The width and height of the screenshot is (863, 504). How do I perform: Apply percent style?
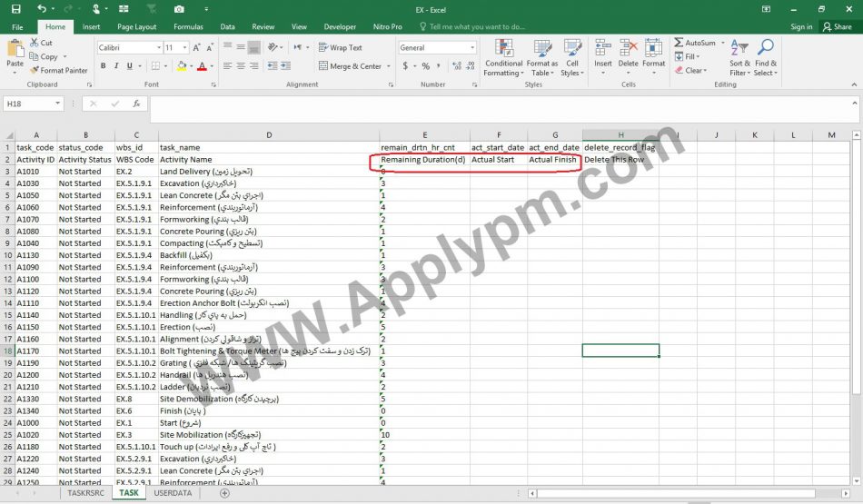point(425,66)
